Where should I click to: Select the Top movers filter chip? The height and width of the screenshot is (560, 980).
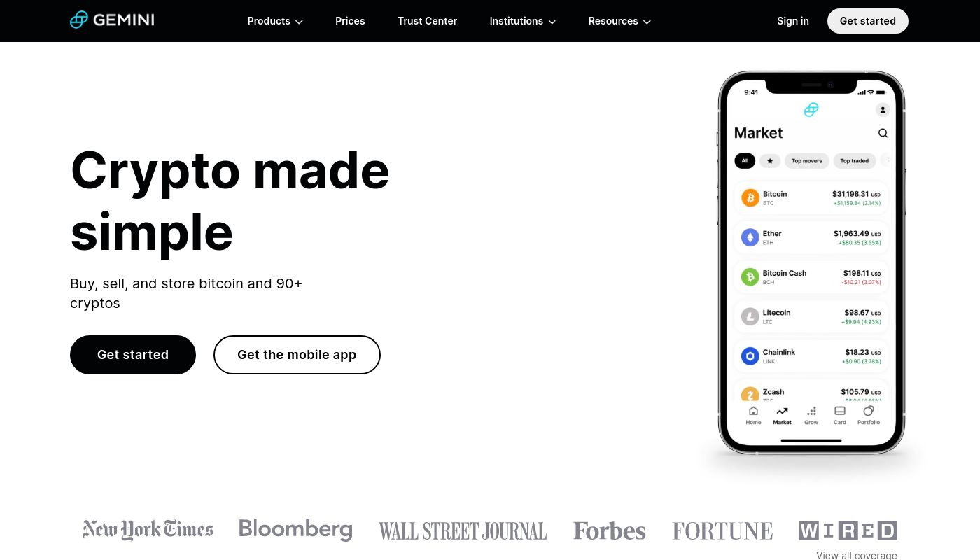pyautogui.click(x=807, y=161)
